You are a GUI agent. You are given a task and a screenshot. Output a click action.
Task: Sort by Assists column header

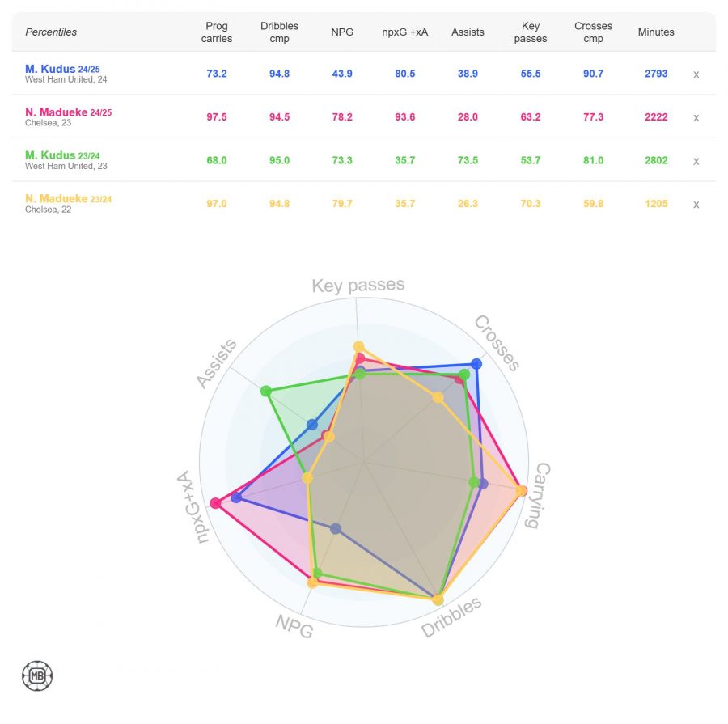click(x=468, y=32)
